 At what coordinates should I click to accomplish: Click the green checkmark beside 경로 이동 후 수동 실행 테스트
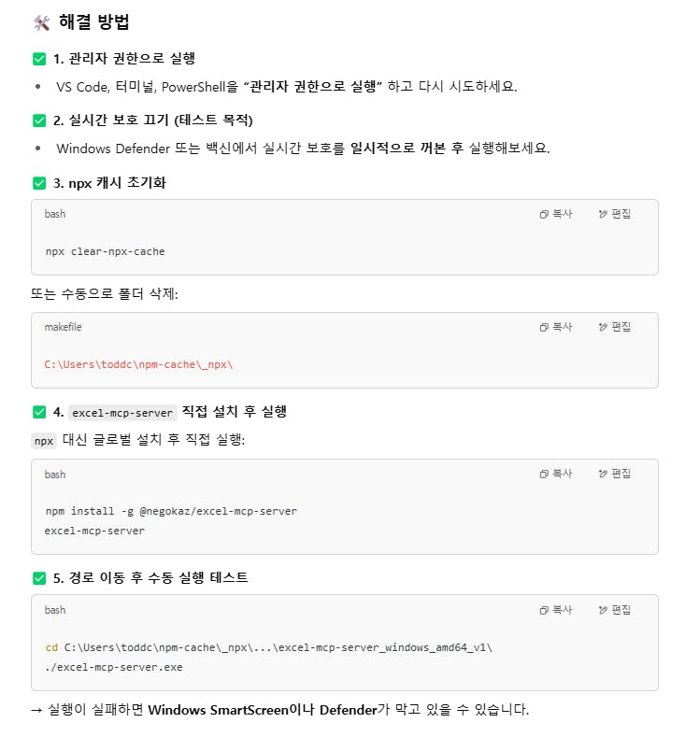click(39, 578)
